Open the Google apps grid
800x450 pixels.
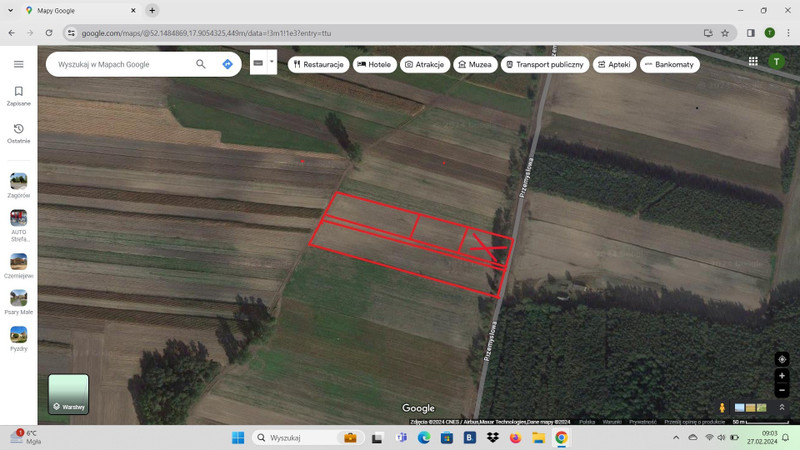click(x=753, y=61)
